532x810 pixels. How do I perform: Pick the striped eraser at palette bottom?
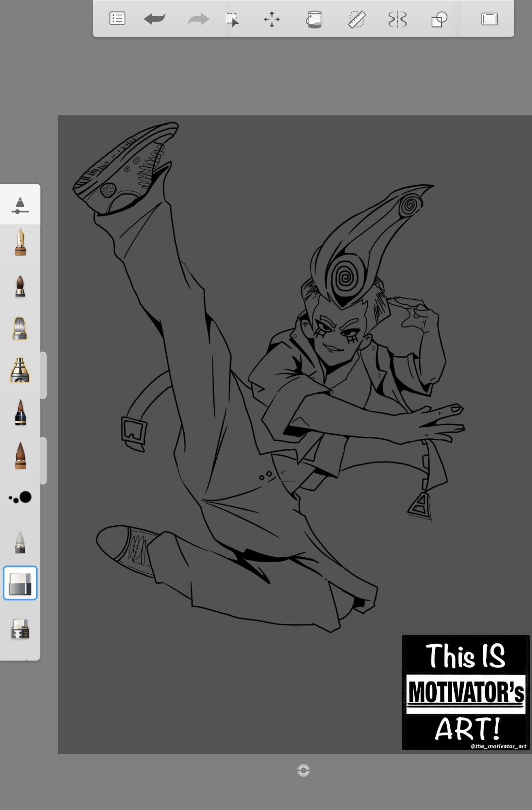(20, 629)
